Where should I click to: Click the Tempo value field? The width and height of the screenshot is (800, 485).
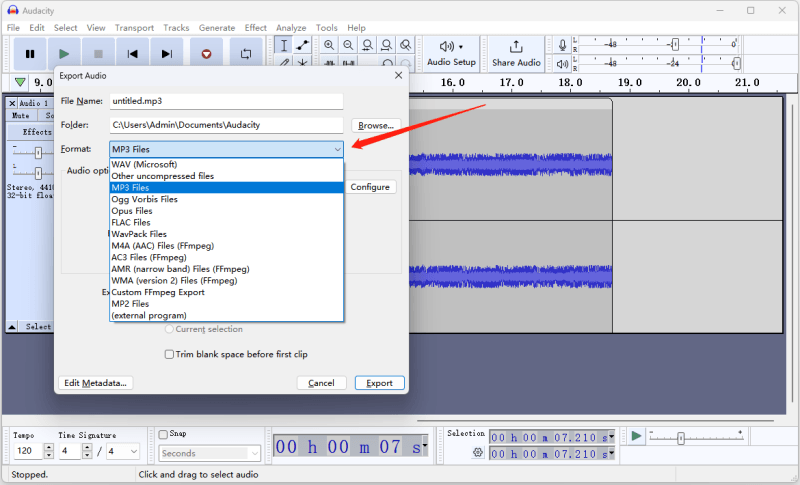(28, 451)
